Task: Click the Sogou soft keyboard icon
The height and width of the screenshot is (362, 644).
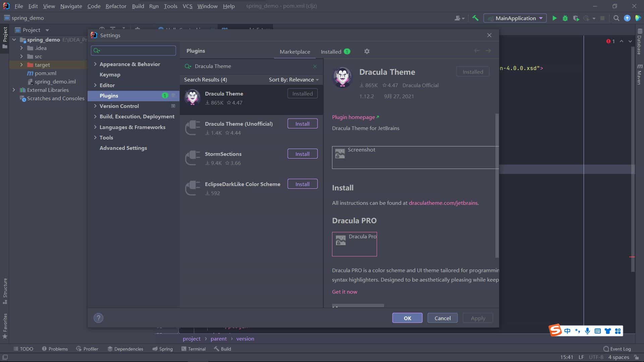Action: pyautogui.click(x=597, y=331)
